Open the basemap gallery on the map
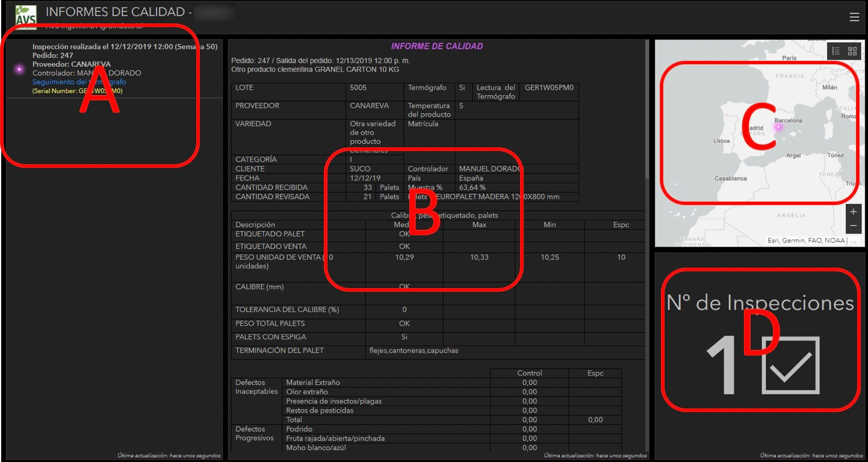This screenshot has height=462, width=868. click(x=852, y=51)
